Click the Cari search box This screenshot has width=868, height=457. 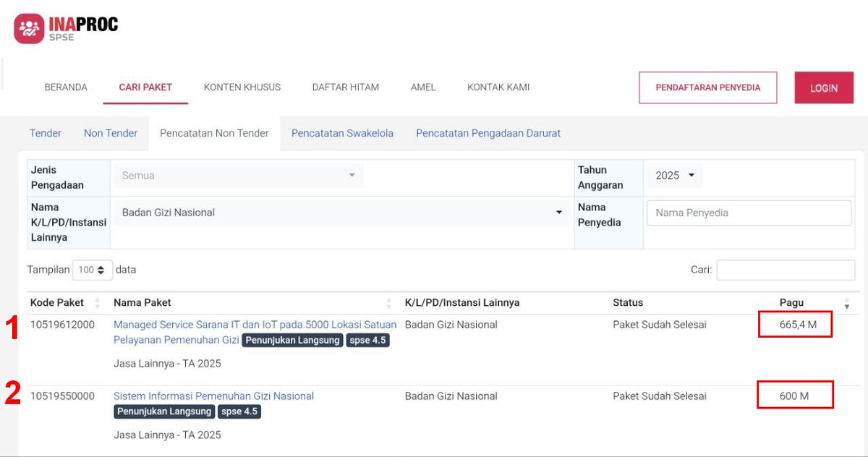[786, 269]
